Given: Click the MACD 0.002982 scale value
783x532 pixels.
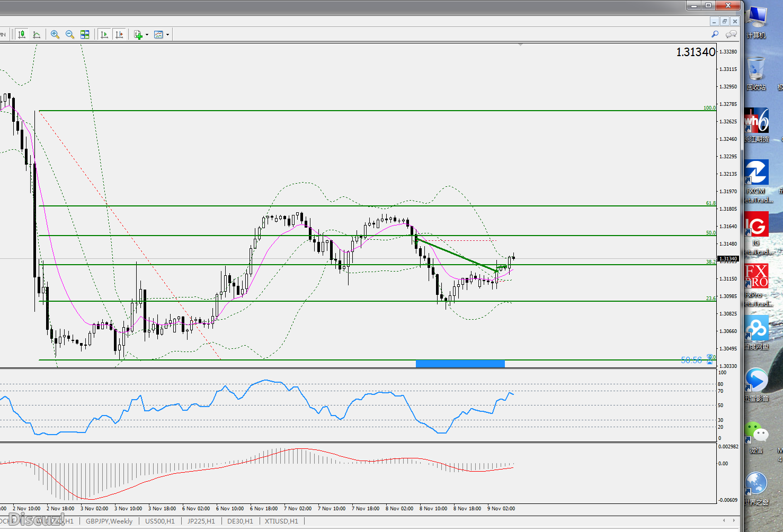Looking at the screenshot, I should click(728, 447).
